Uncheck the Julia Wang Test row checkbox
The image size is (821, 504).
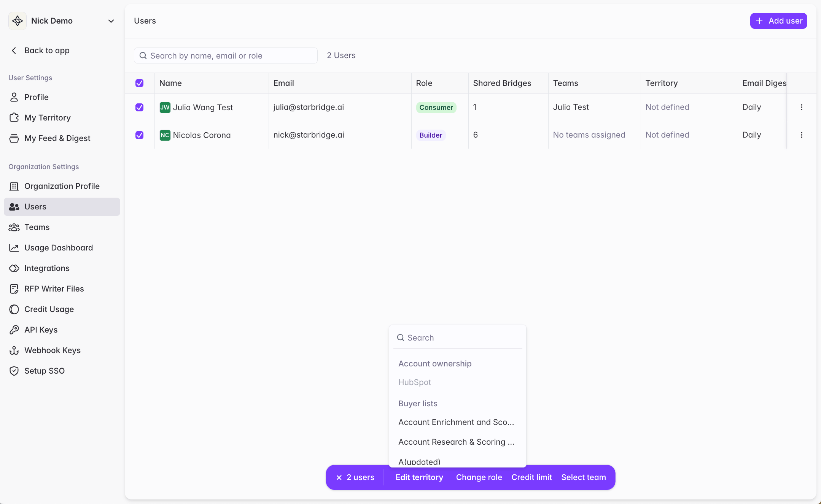point(140,108)
